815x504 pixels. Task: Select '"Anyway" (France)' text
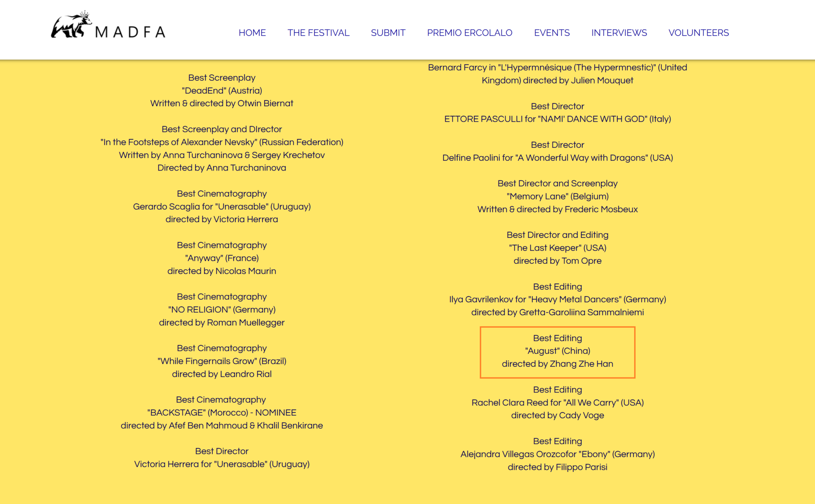click(x=222, y=258)
